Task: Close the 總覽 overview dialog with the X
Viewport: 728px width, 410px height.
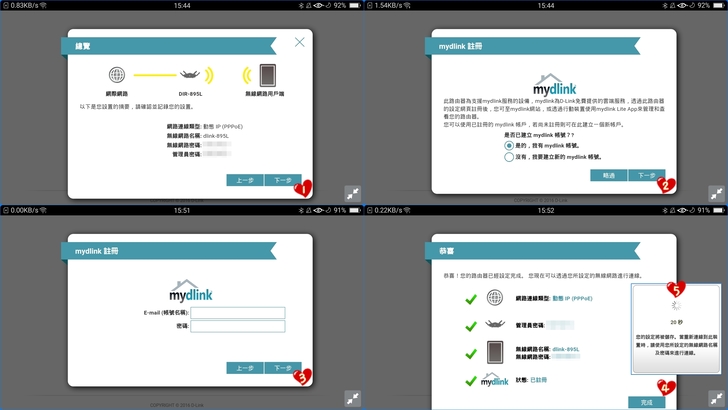Action: tap(299, 42)
